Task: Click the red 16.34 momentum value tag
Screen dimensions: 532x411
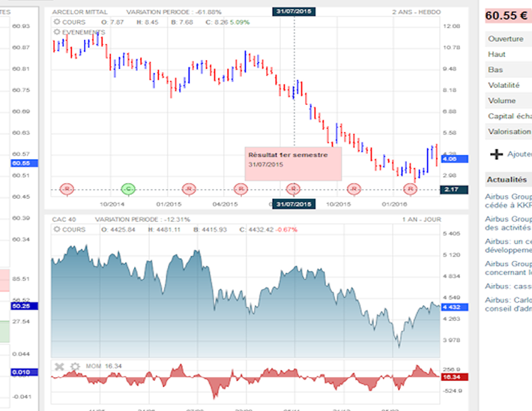Action: coord(455,376)
